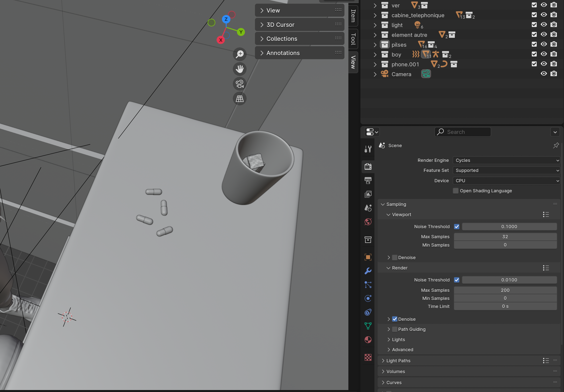Click the pan view hand icon
Image resolution: width=564 pixels, height=392 pixels.
(x=239, y=69)
